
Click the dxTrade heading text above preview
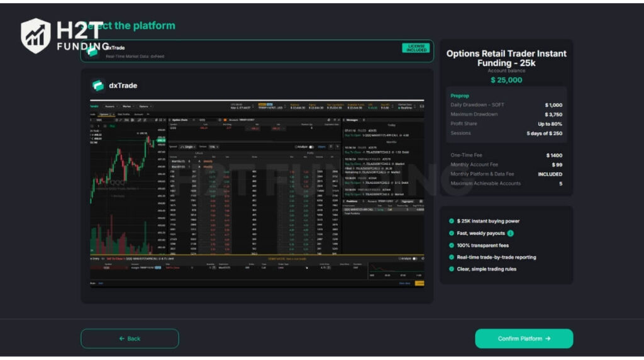pos(123,86)
